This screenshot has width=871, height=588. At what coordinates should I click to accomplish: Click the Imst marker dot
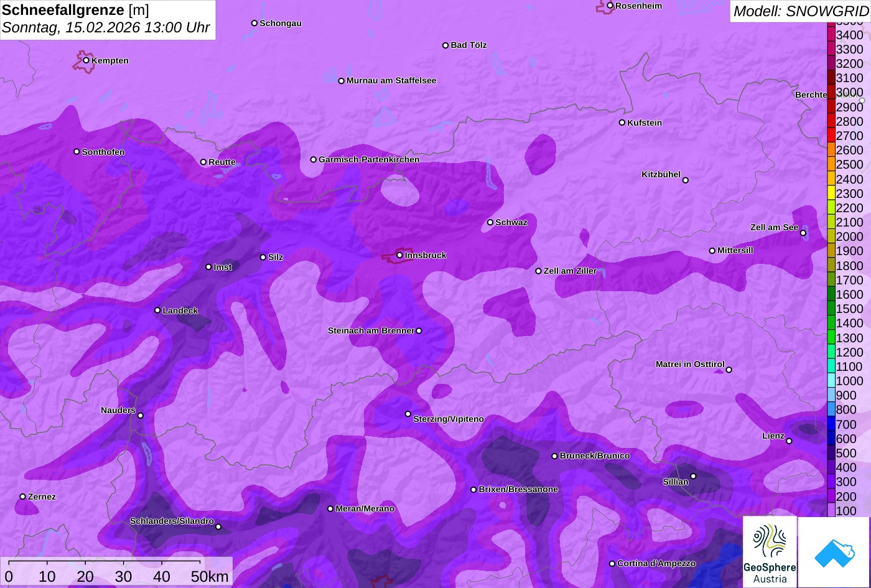pyautogui.click(x=208, y=267)
